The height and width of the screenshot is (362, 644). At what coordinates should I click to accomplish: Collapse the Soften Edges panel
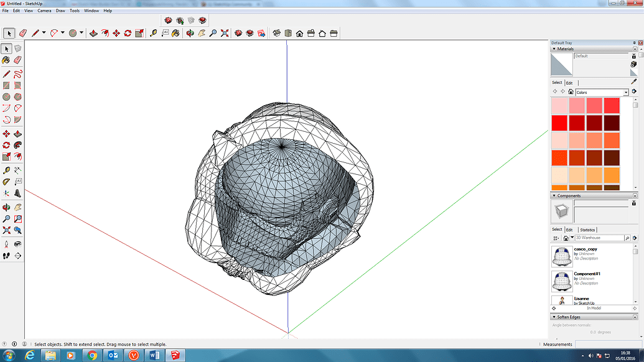[x=554, y=317]
